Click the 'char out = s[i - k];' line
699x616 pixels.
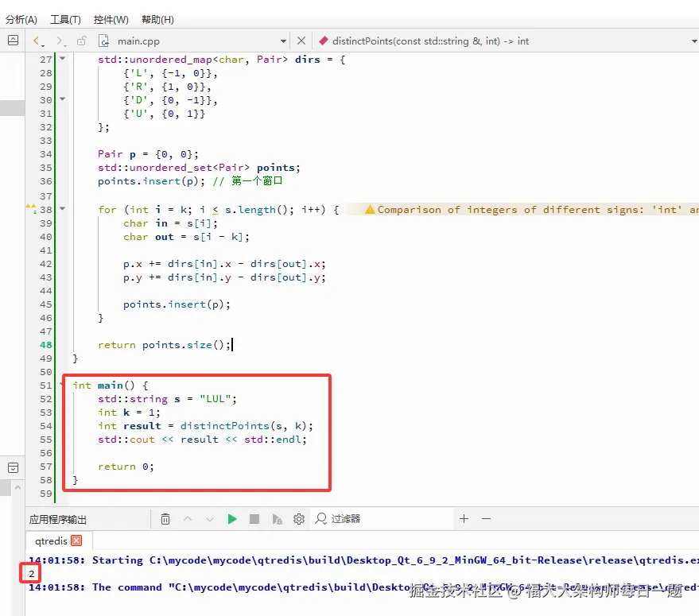186,237
